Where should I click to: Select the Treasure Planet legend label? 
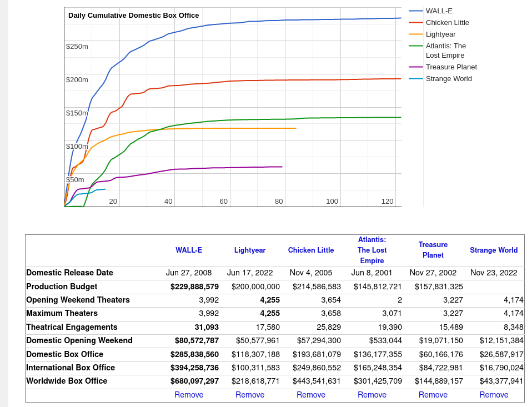click(451, 67)
